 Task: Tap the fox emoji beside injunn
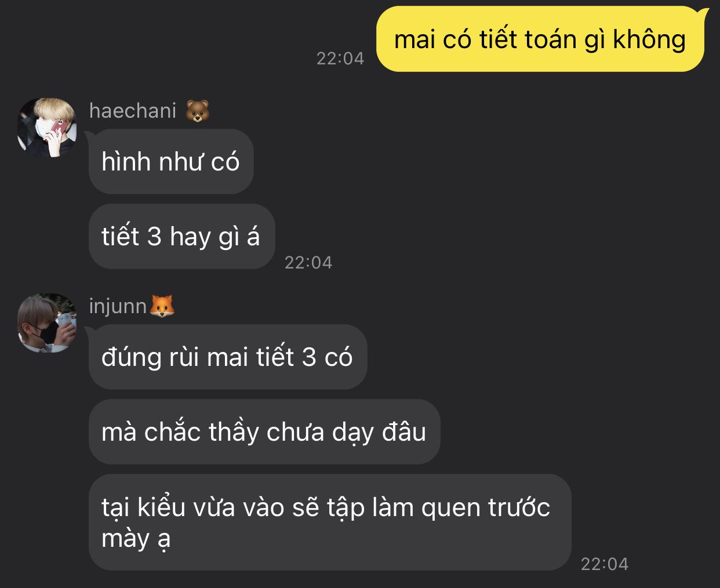coord(162,306)
